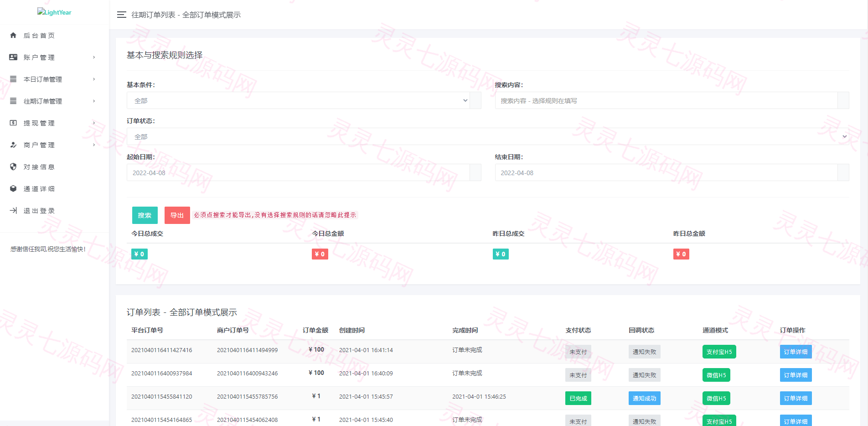Screen dimensions: 868x426
Task: Open the 基本条件 dropdown
Action: coord(298,100)
